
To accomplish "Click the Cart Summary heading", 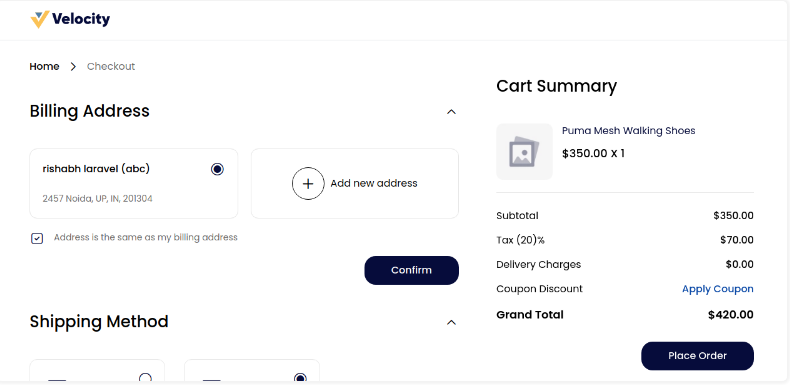I will 556,86.
